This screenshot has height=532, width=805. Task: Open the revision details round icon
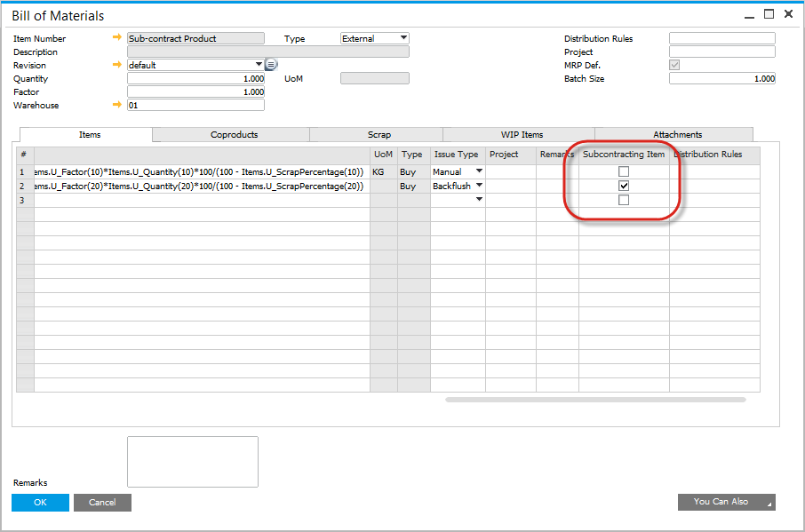271,65
